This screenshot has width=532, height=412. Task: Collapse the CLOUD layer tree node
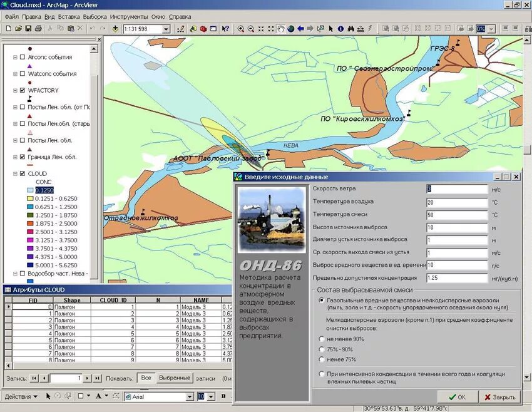[15, 173]
